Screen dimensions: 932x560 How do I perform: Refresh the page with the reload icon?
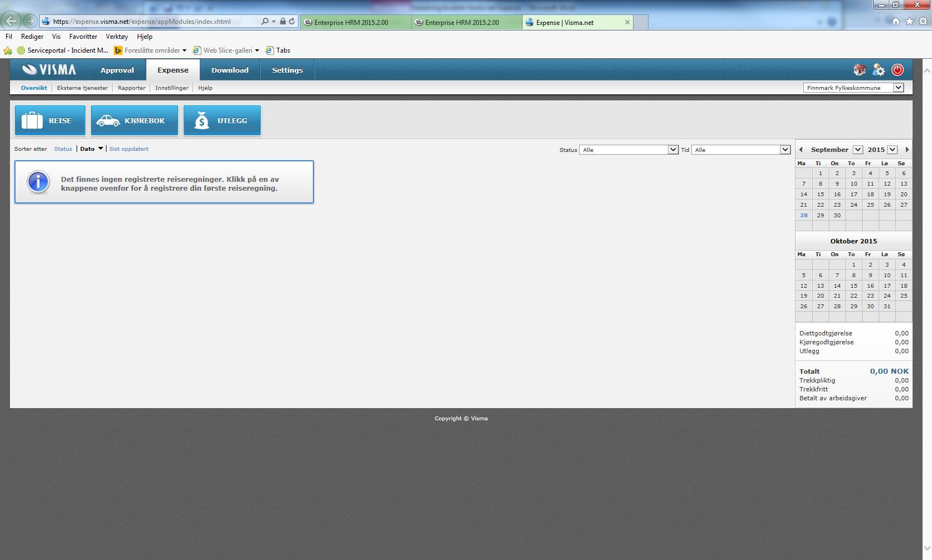point(292,21)
